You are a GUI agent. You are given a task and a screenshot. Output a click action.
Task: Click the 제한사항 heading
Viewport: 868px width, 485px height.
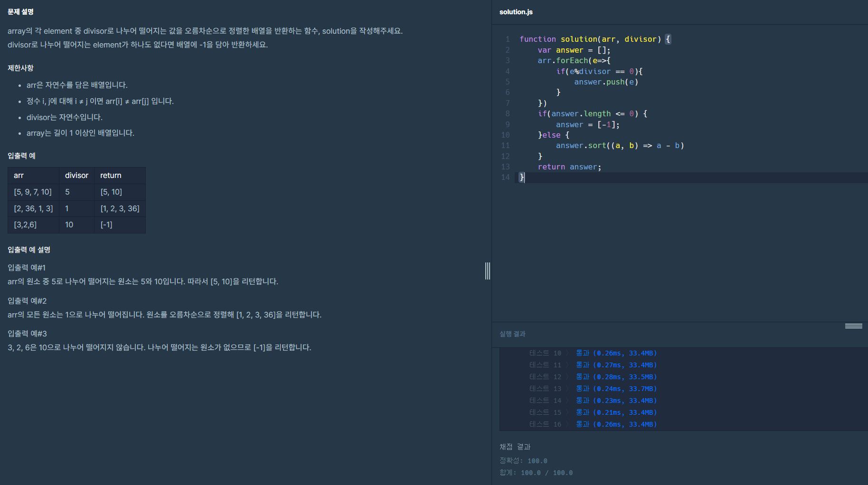click(x=20, y=68)
